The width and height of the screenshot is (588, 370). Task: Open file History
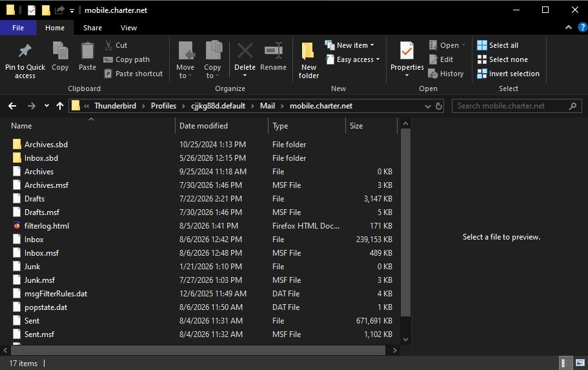click(x=446, y=74)
